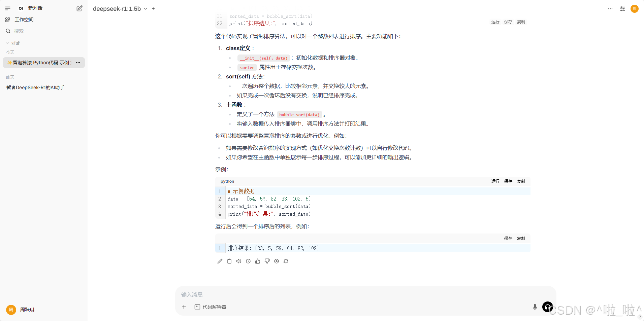Run the python example code block
Screen dimensions: 644x321
pyautogui.click(x=495, y=181)
